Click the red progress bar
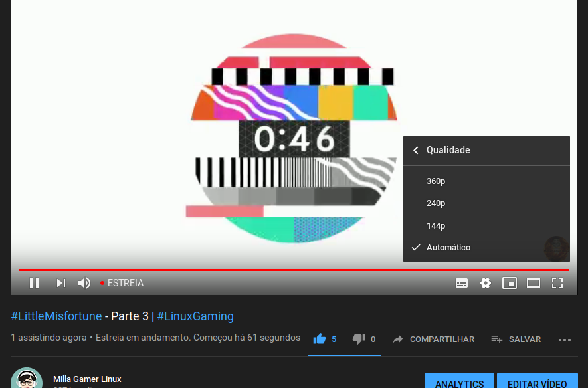Image resolution: width=588 pixels, height=388 pixels. coord(294,270)
